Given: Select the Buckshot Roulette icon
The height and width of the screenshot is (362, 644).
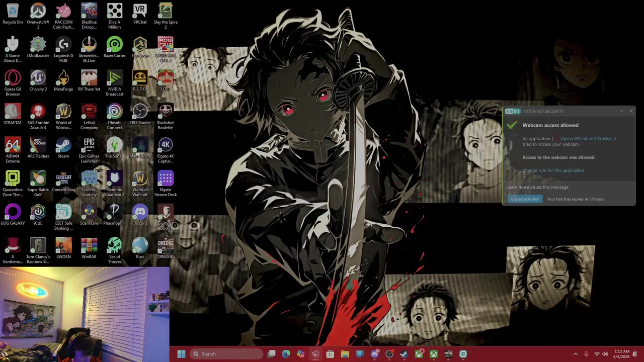Looking at the screenshot, I should pos(166,117).
